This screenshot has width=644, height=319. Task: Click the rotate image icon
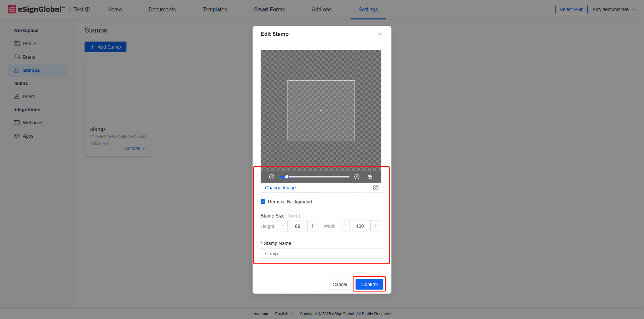(370, 177)
